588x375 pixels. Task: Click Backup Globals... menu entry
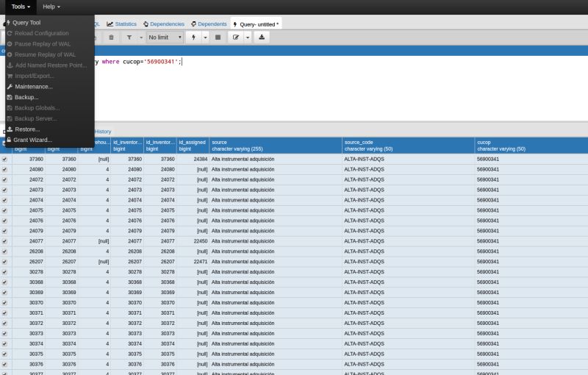click(49, 108)
